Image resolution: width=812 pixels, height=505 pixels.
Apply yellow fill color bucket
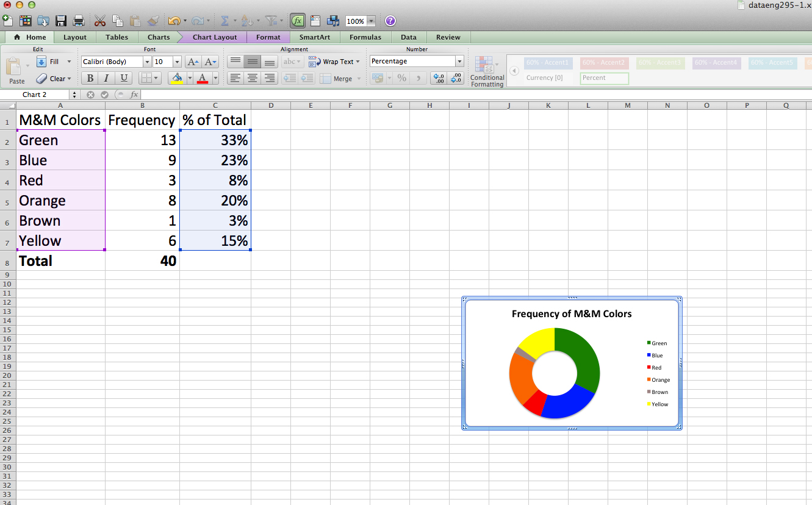(x=177, y=78)
